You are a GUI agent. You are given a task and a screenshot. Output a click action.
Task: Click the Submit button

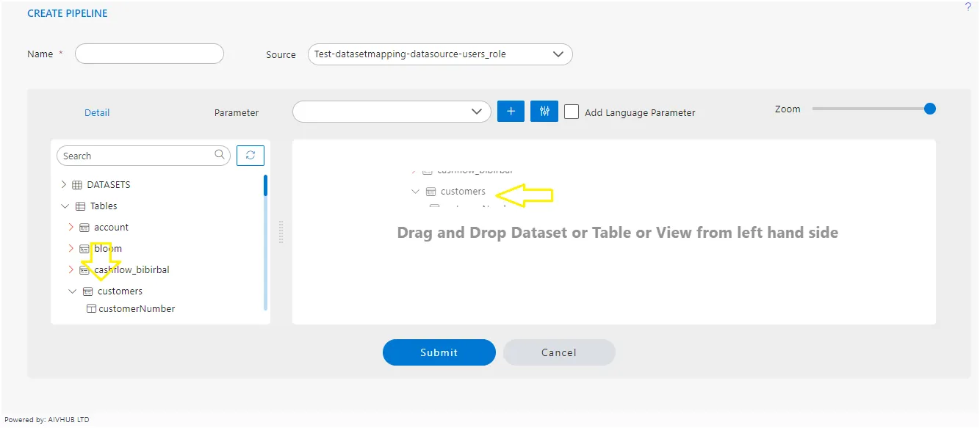tap(439, 352)
